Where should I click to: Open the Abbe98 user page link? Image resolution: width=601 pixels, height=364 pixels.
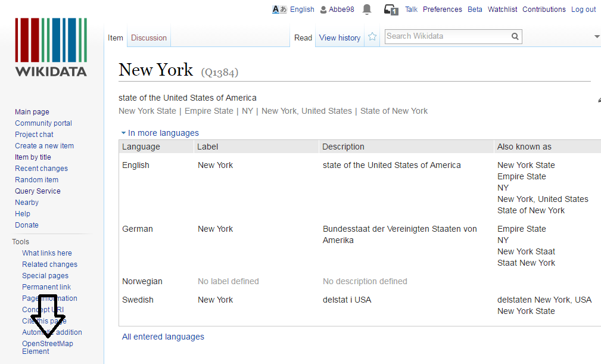341,10
